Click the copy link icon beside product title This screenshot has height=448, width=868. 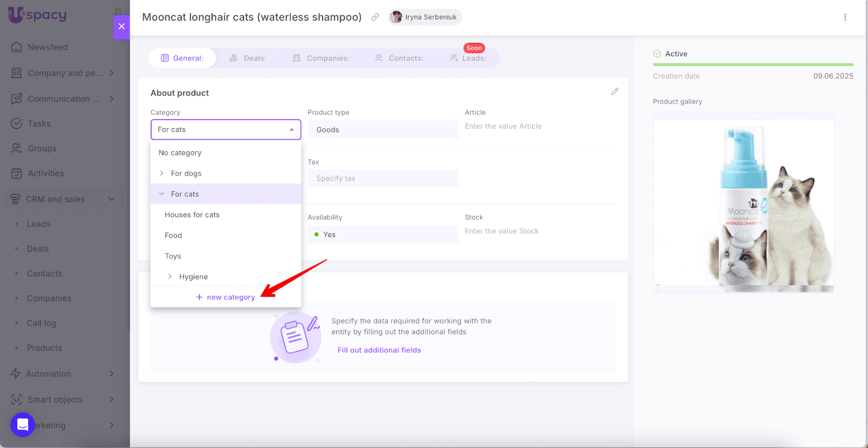coord(375,17)
